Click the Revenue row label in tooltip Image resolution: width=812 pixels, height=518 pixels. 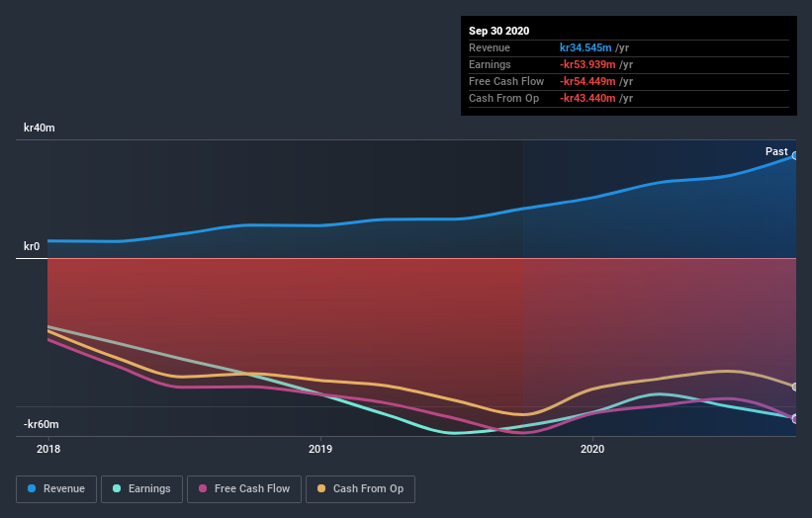(490, 47)
